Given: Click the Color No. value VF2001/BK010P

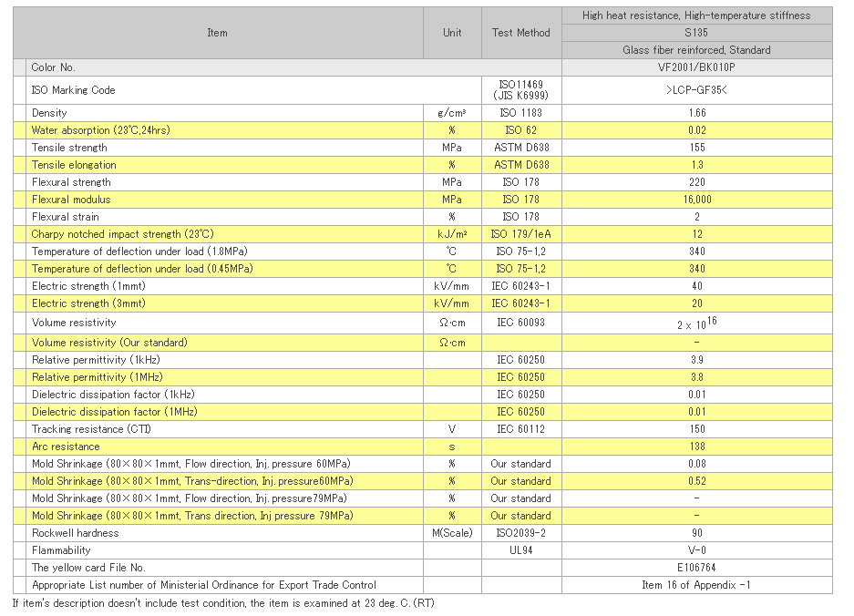Looking at the screenshot, I should pyautogui.click(x=696, y=67).
